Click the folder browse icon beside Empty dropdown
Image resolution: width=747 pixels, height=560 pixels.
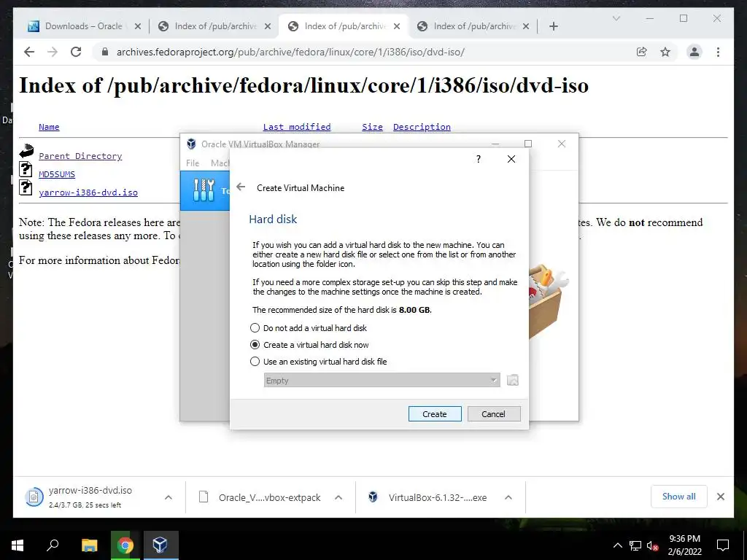(x=513, y=380)
